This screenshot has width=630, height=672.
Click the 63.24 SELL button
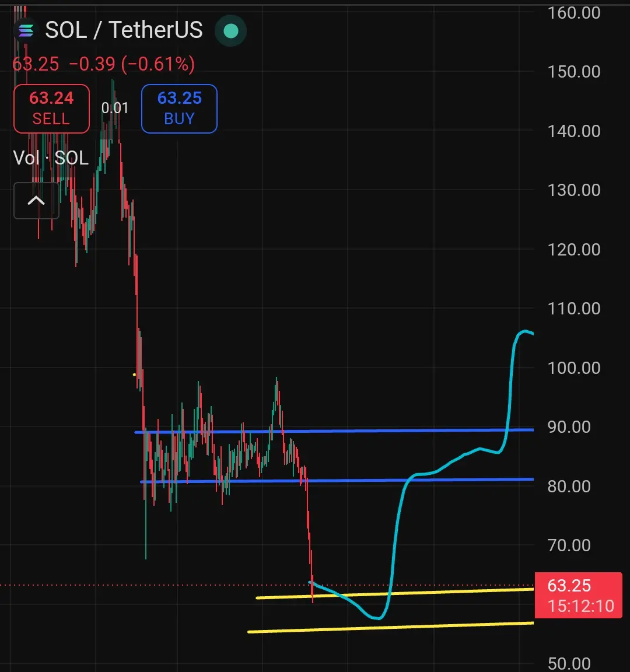tap(51, 108)
